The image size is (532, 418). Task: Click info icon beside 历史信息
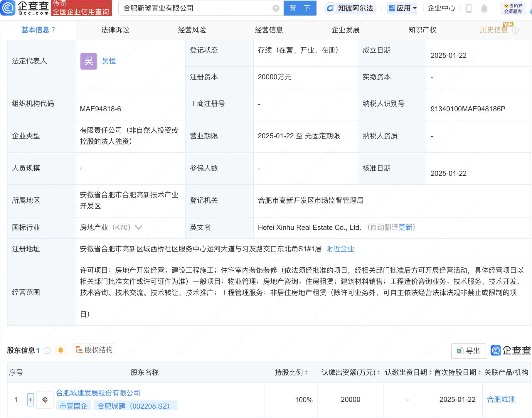(515, 30)
